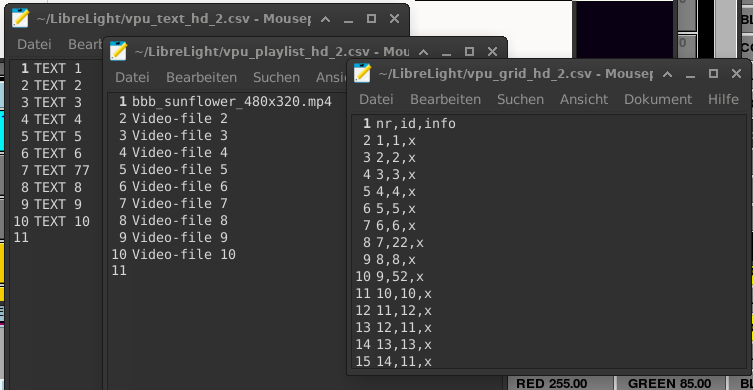The height and width of the screenshot is (390, 753).
Task: Place cursor on line '5,5,x' in grid file
Action: (396, 209)
